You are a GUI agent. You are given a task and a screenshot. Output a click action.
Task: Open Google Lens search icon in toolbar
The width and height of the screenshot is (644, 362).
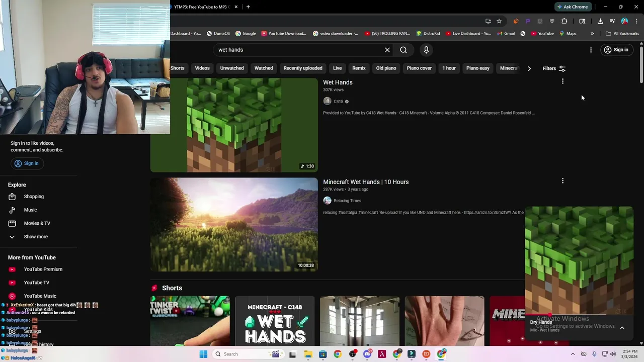point(582,21)
